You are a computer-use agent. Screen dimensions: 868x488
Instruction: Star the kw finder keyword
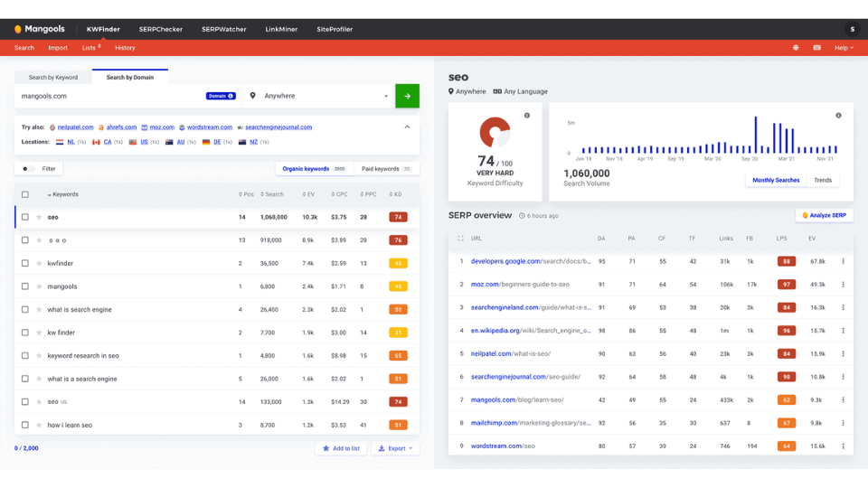click(x=39, y=333)
